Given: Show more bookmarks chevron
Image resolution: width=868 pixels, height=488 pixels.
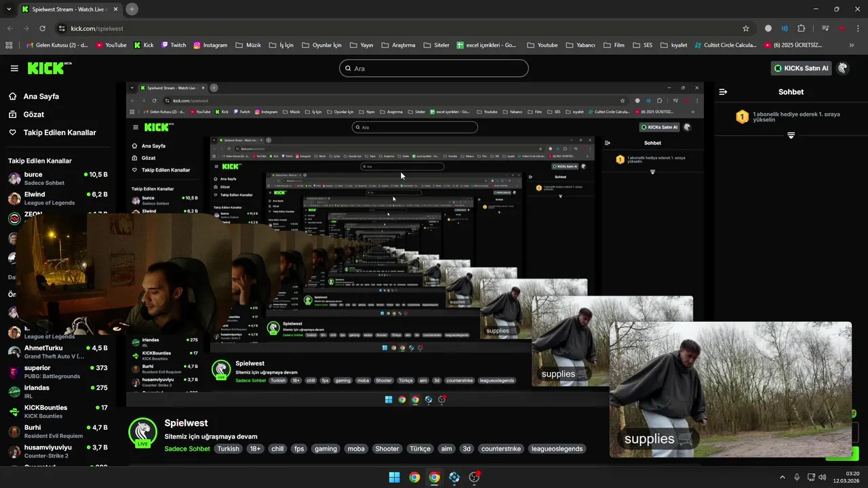Looking at the screenshot, I should [852, 45].
